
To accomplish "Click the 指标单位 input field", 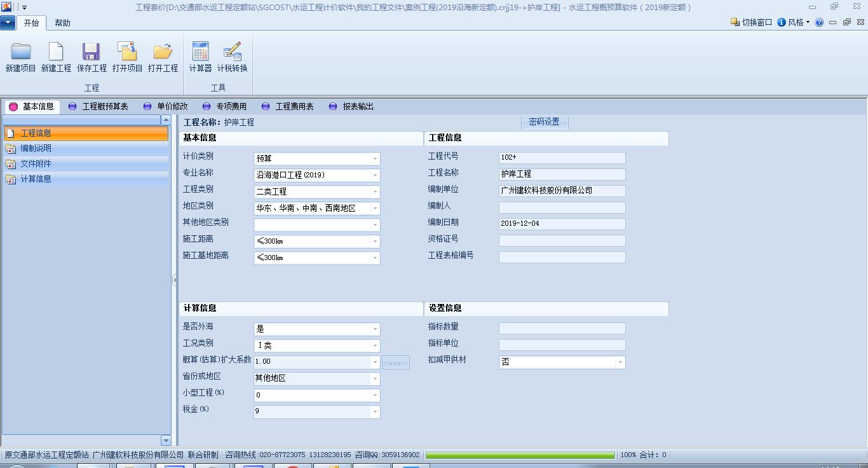I will click(x=562, y=345).
